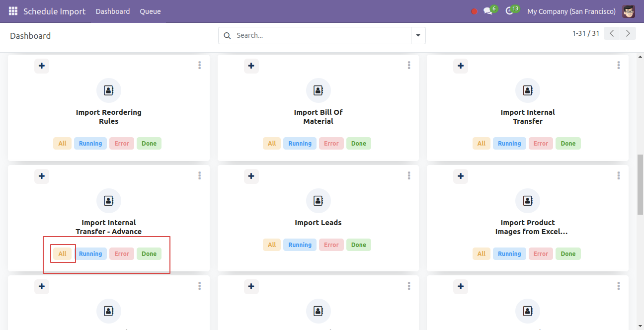Click Error on Import Reordering Rules
Viewport: 644px width, 330px height.
pyautogui.click(x=122, y=144)
